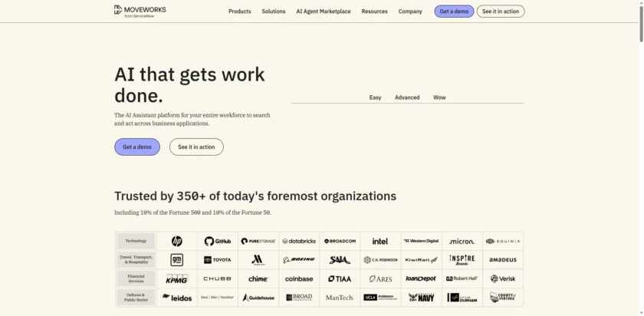Switch to the Easy tab
644x316 pixels.
click(375, 97)
